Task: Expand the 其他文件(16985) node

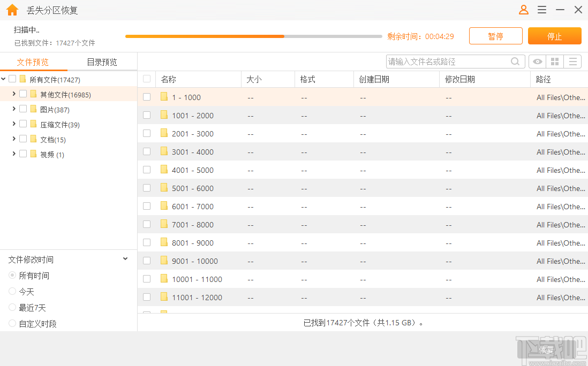Action: click(14, 94)
